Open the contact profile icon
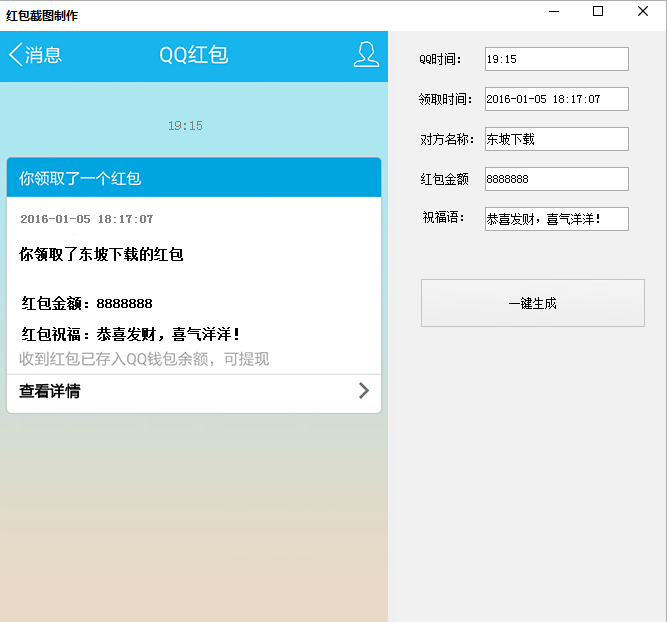 click(366, 54)
